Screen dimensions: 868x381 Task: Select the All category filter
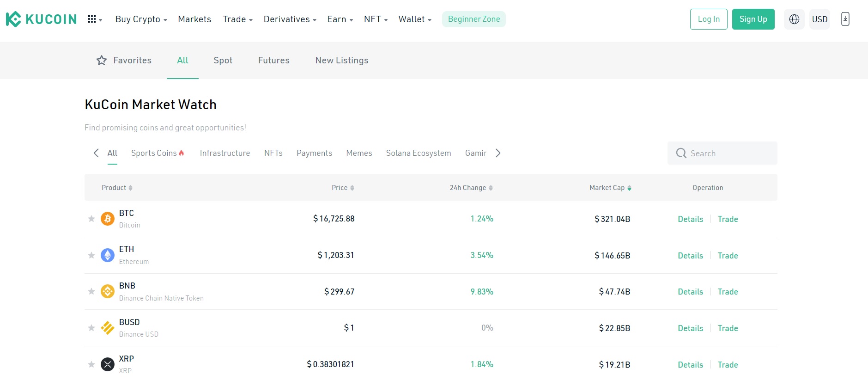(112, 153)
